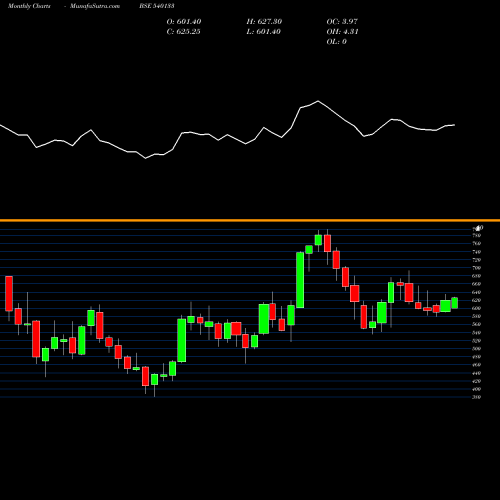Screen dimensions: 500x500
Task: Click the 380 price axis label
Action: coord(477,397)
